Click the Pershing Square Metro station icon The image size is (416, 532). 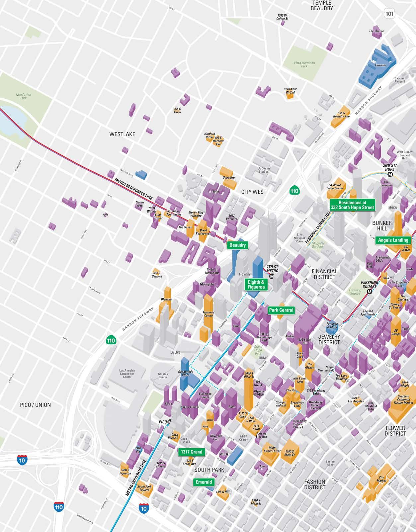point(369,292)
